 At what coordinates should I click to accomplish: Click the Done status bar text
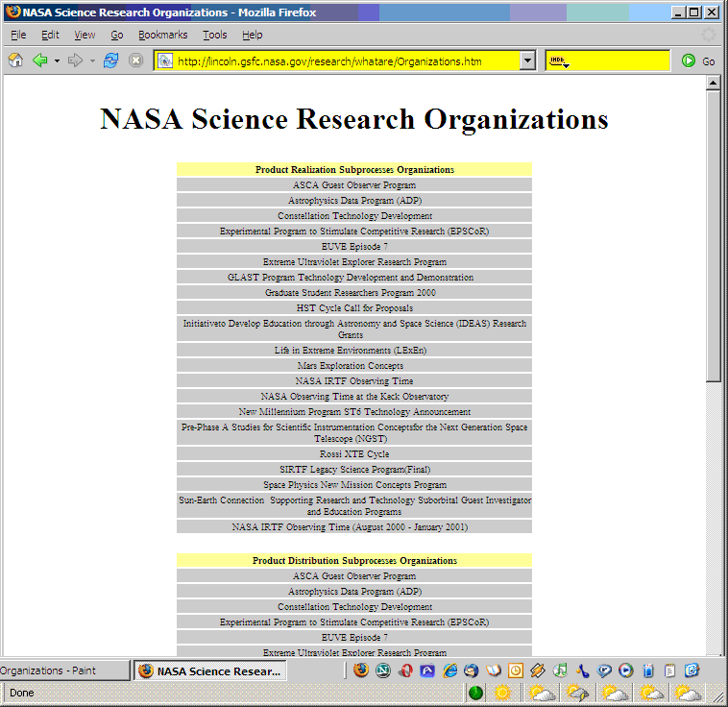(22, 693)
